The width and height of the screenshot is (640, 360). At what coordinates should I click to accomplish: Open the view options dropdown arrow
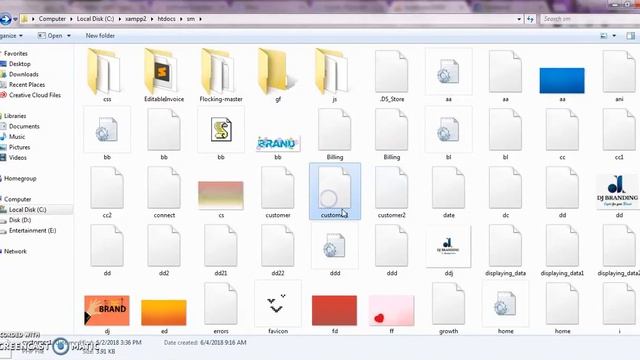point(614,36)
